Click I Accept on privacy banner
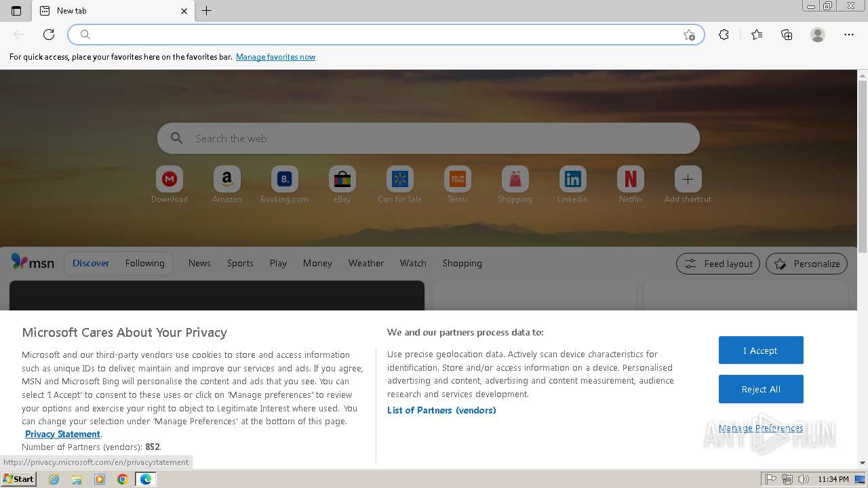Viewport: 868px width, 488px height. click(761, 350)
